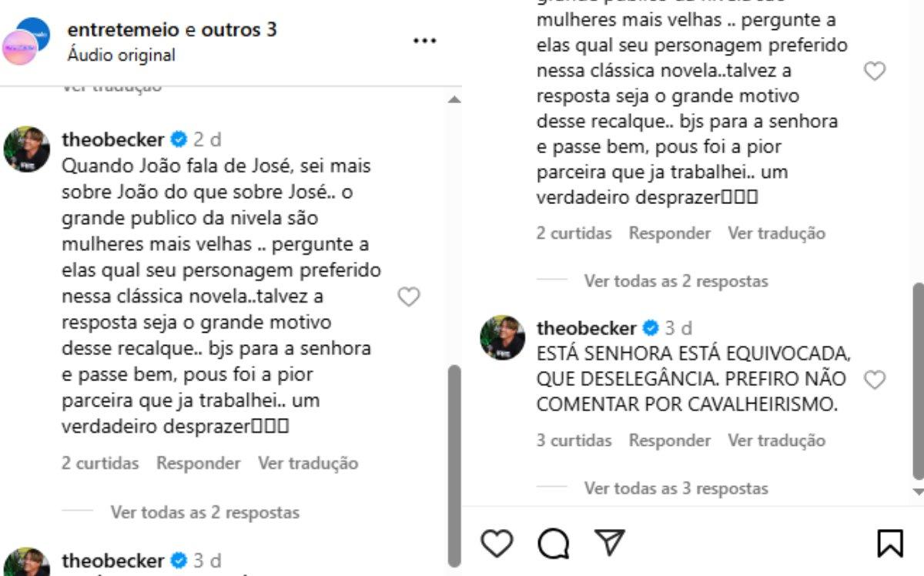This screenshot has height=576, width=924.
Task: Click the scroll-up arrow of left comments panel
Action: coord(454,100)
